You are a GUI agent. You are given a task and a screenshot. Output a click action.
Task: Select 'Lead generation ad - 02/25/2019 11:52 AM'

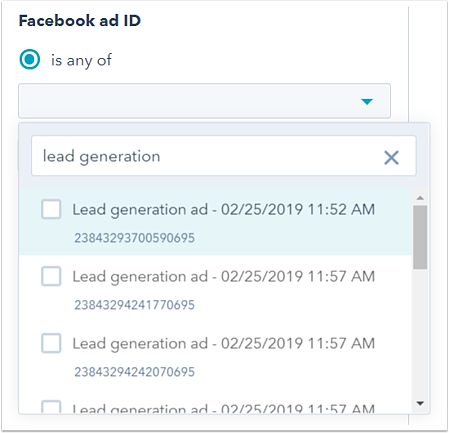coord(224,210)
